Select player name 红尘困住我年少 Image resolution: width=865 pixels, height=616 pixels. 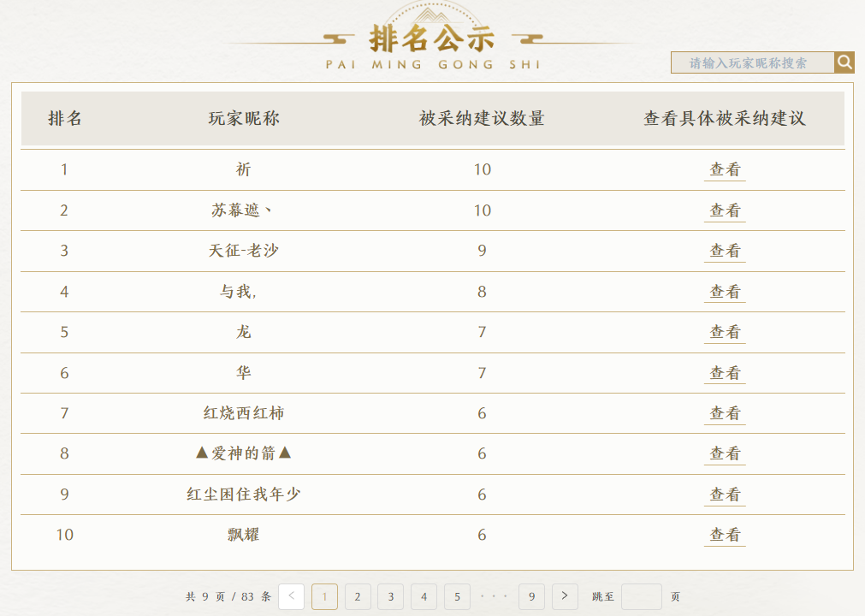(243, 495)
